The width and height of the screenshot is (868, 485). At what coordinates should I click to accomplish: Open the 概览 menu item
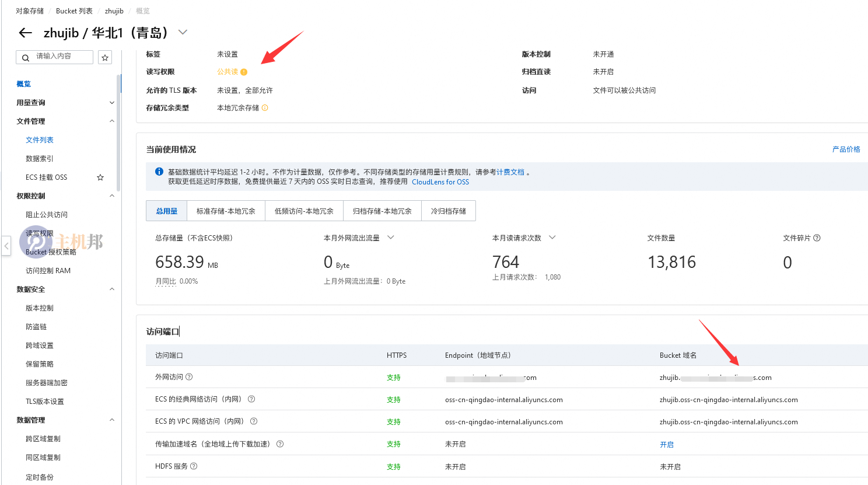click(x=24, y=84)
